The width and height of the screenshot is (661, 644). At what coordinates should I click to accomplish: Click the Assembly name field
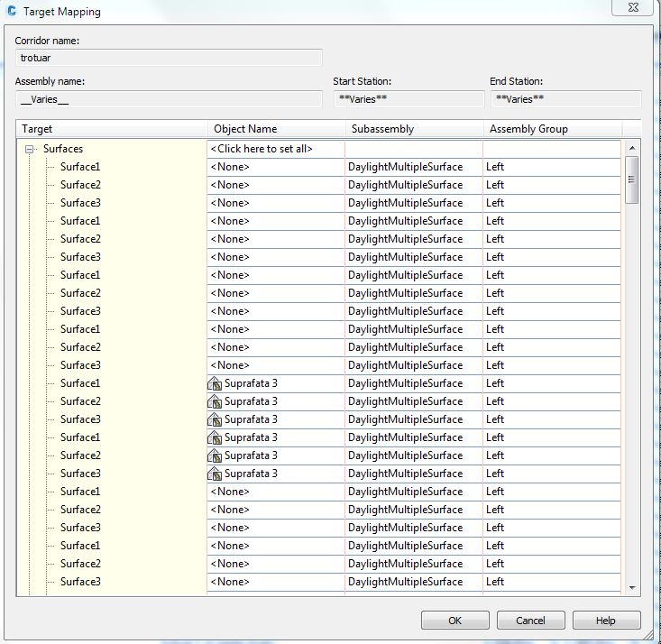[x=169, y=99]
